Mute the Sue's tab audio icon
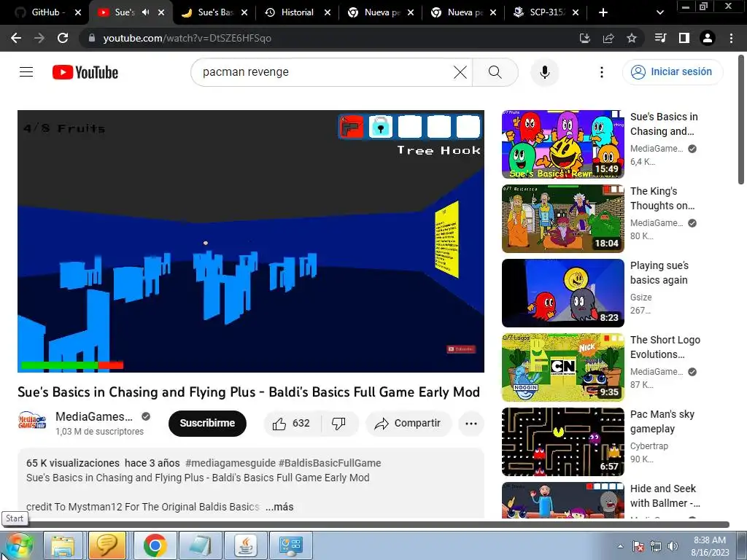 pos(146,12)
